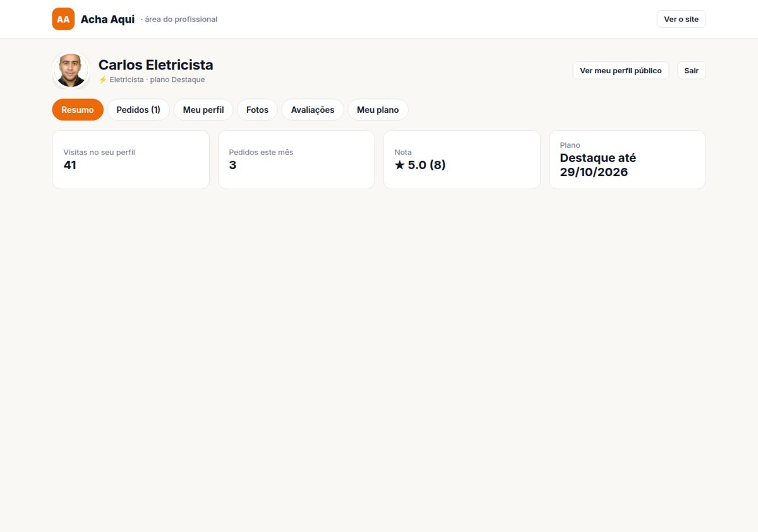Viewport: 758px width, 532px height.
Task: Switch to the Meu plano tab
Action: click(x=378, y=110)
